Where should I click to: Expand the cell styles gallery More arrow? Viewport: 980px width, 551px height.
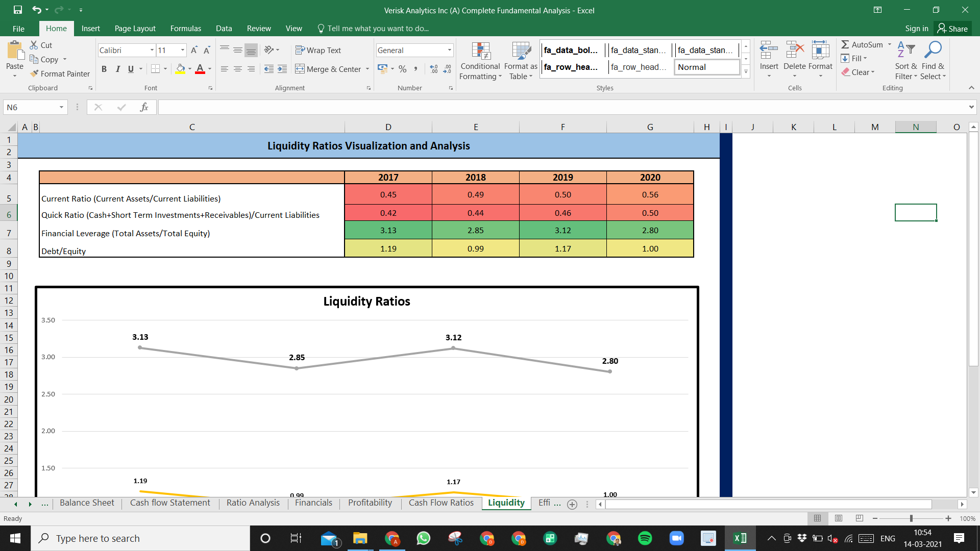746,71
